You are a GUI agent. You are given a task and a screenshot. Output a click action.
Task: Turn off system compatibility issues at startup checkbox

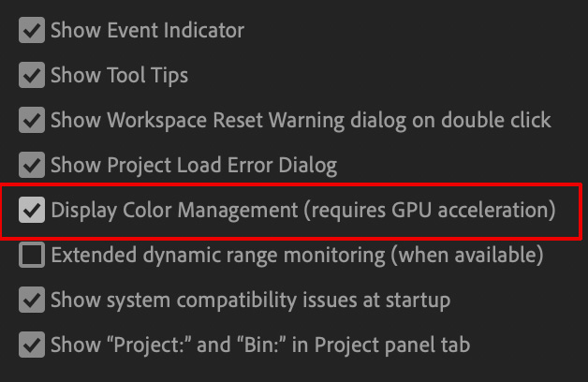[x=32, y=300]
